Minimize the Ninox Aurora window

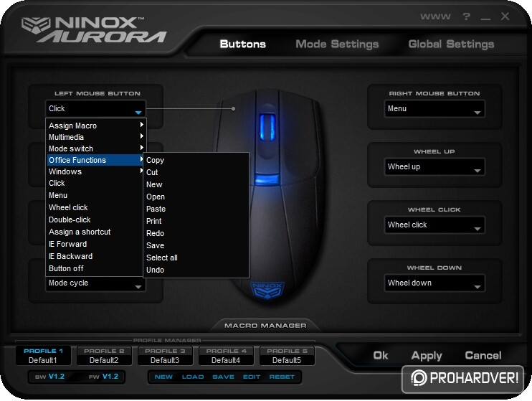click(x=485, y=19)
